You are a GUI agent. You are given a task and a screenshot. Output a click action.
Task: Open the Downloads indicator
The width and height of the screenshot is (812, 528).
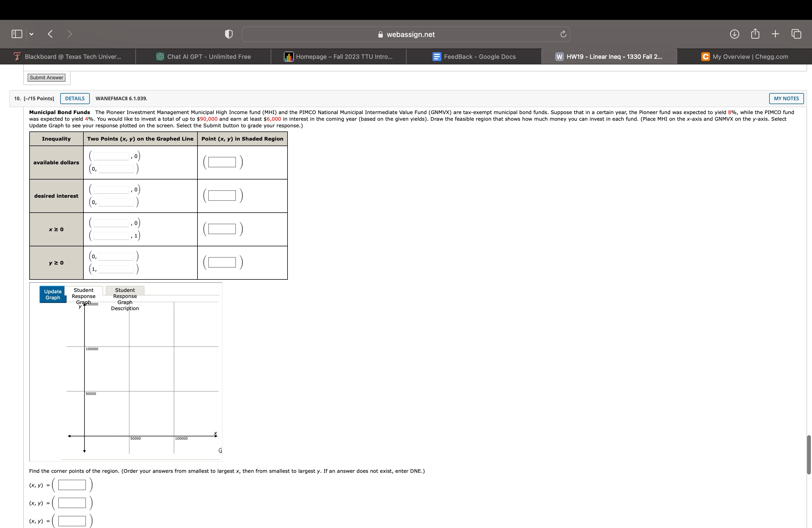click(x=735, y=34)
